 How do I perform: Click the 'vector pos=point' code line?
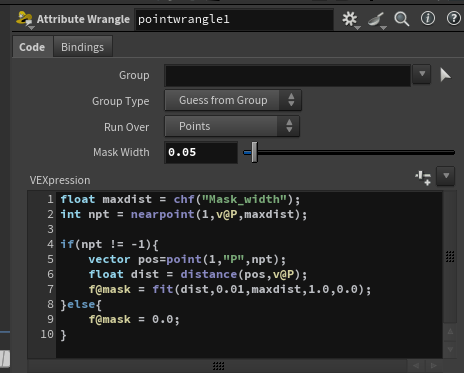pyautogui.click(x=187, y=259)
